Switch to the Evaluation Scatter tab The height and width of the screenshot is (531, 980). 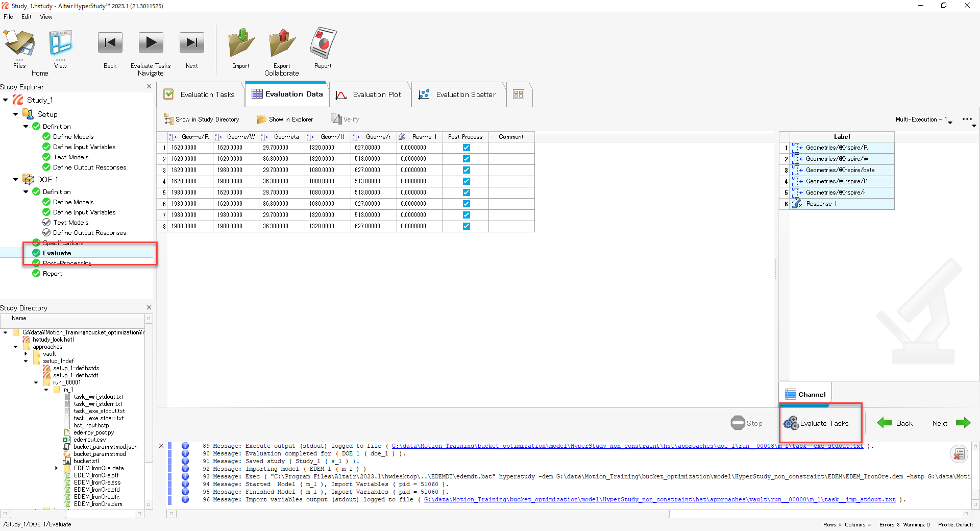pyautogui.click(x=458, y=94)
